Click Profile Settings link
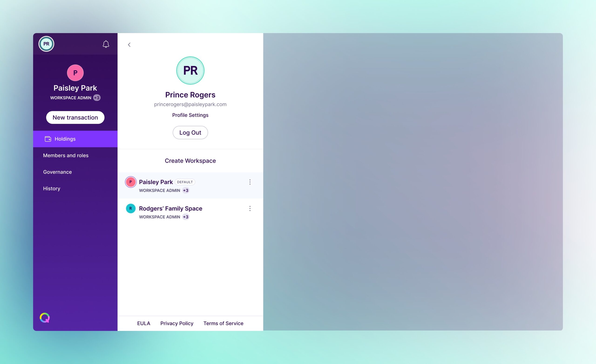The height and width of the screenshot is (364, 596). coord(190,115)
